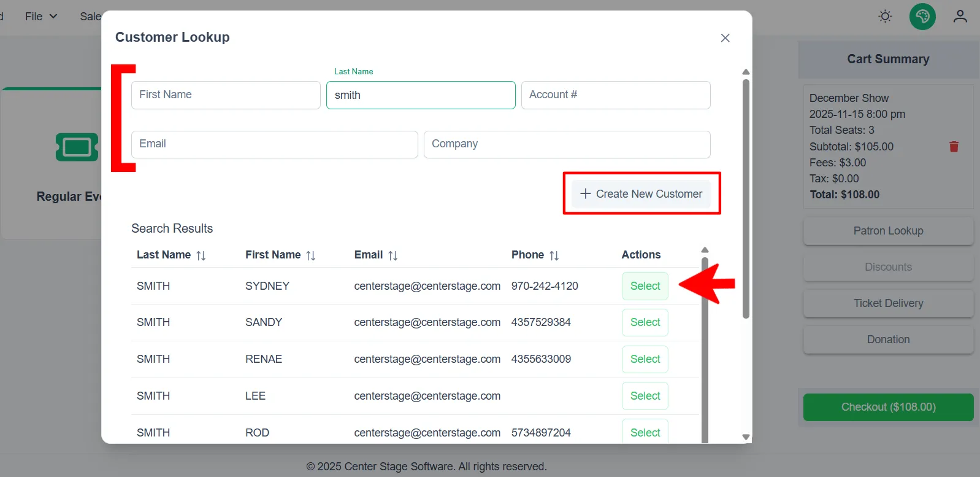This screenshot has height=477, width=980.
Task: Click phone number 4357529384
Action: click(x=541, y=322)
